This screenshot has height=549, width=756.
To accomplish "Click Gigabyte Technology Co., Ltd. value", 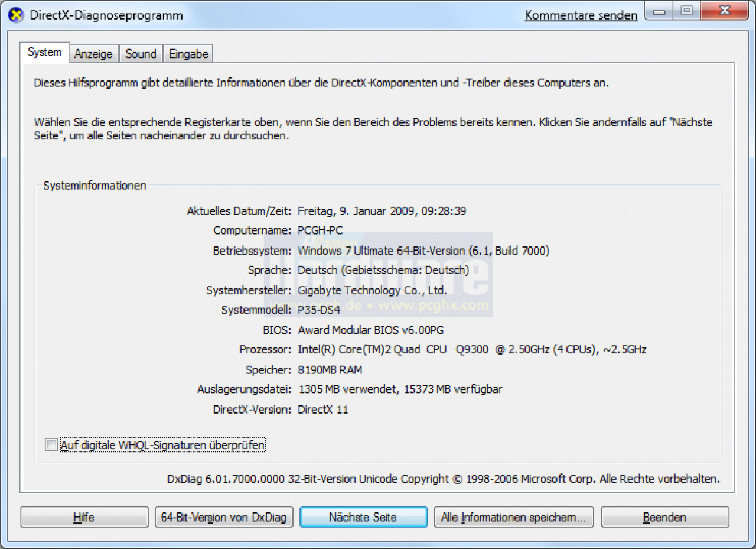I will [372, 290].
